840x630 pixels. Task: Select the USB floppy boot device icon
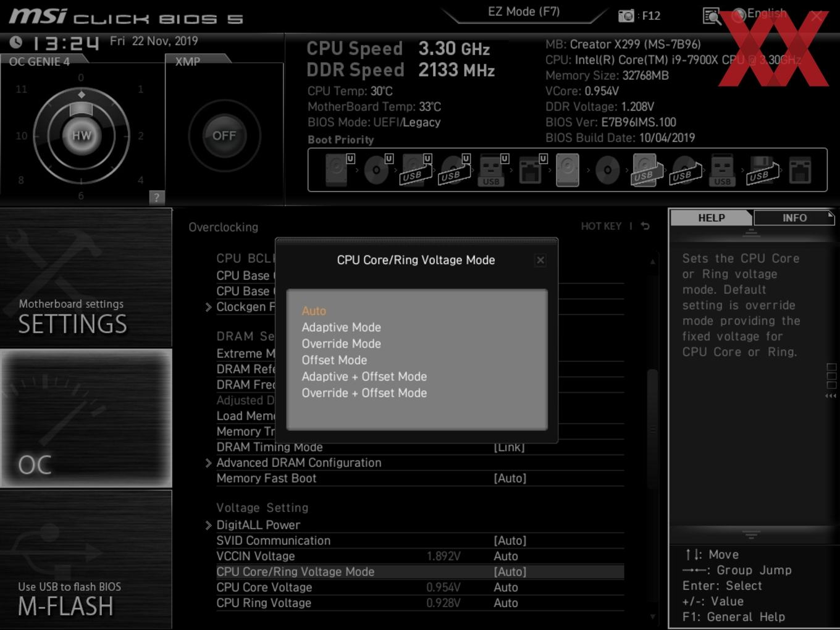[x=762, y=170]
